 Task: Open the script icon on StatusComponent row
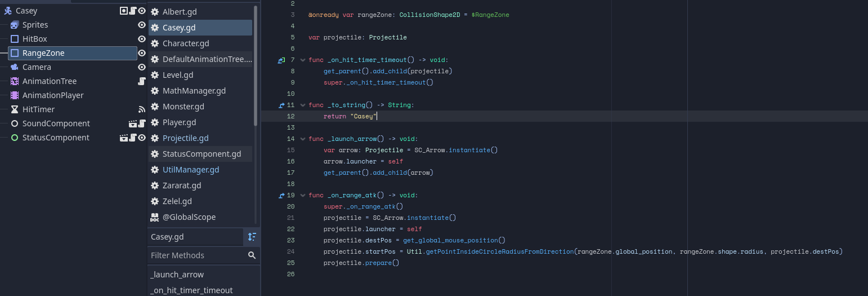(x=133, y=138)
